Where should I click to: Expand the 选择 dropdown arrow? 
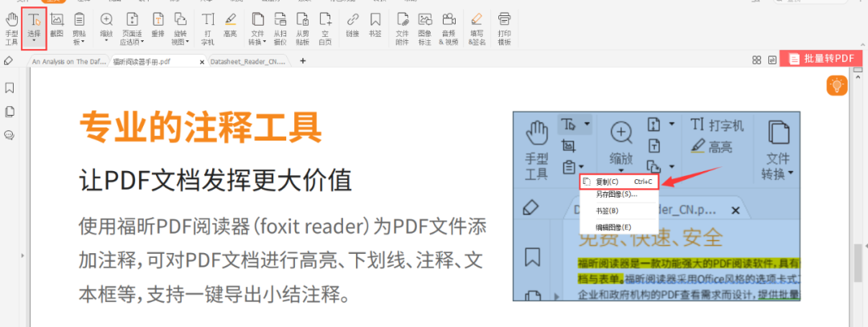pyautogui.click(x=35, y=41)
